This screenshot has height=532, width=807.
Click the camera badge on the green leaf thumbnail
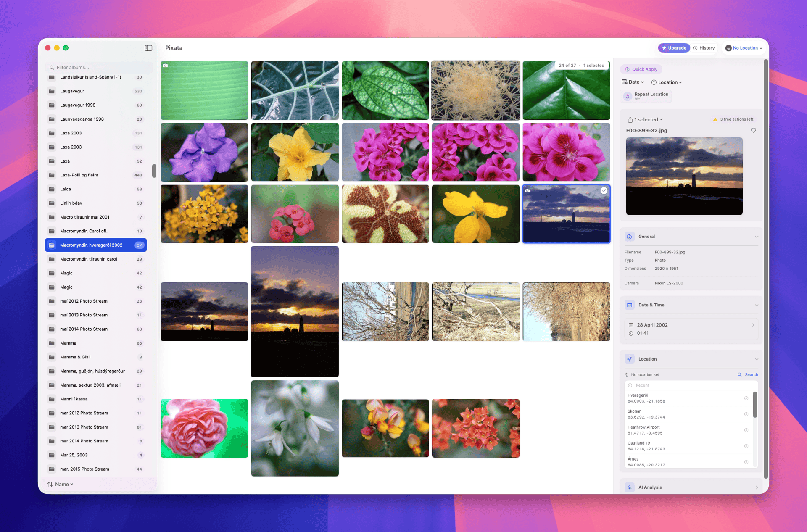[x=166, y=65]
